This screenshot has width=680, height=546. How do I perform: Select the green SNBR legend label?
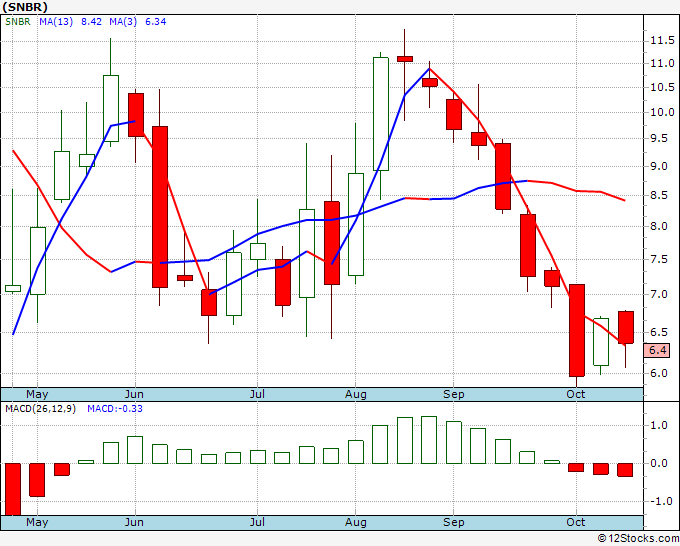point(17,22)
